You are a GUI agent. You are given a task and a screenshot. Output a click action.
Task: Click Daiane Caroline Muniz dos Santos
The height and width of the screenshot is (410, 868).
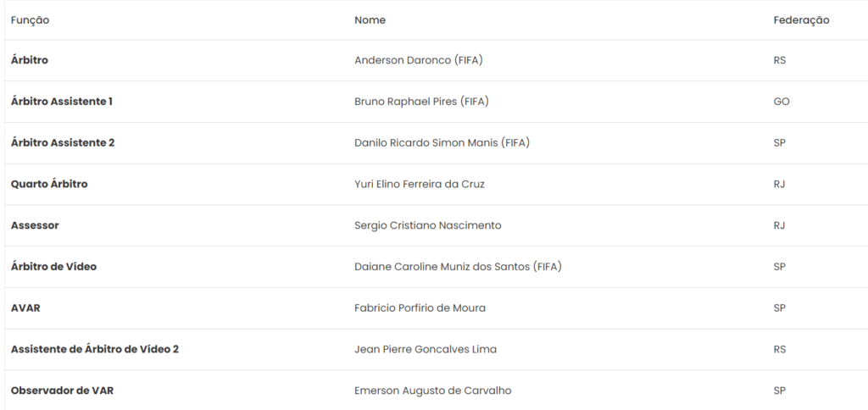click(x=458, y=267)
